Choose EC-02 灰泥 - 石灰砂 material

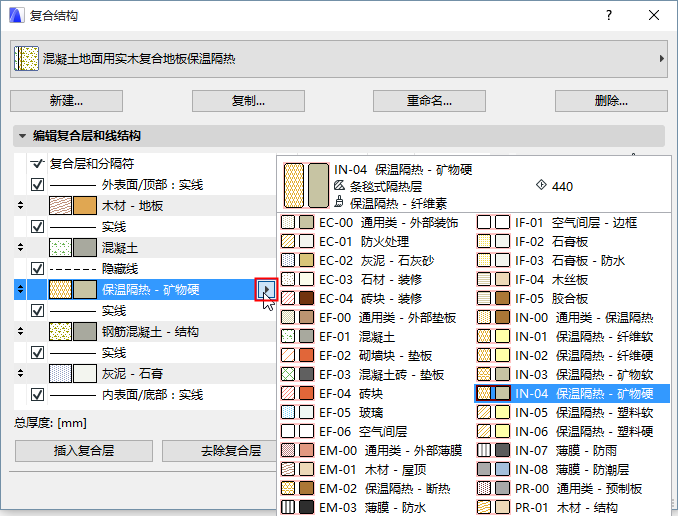[357, 261]
